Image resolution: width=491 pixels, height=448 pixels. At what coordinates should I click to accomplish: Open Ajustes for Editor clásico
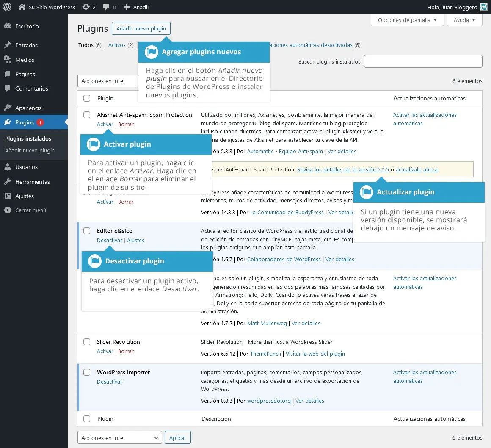coord(135,240)
